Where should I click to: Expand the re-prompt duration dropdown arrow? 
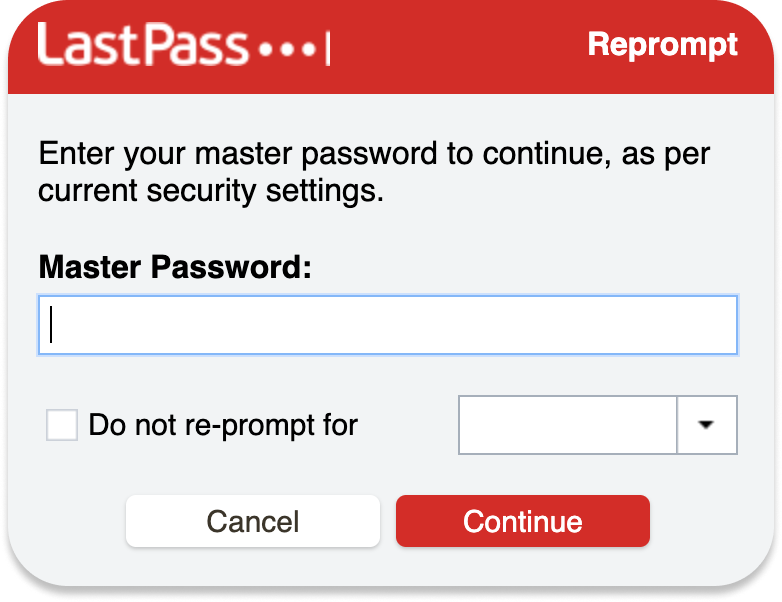click(707, 425)
